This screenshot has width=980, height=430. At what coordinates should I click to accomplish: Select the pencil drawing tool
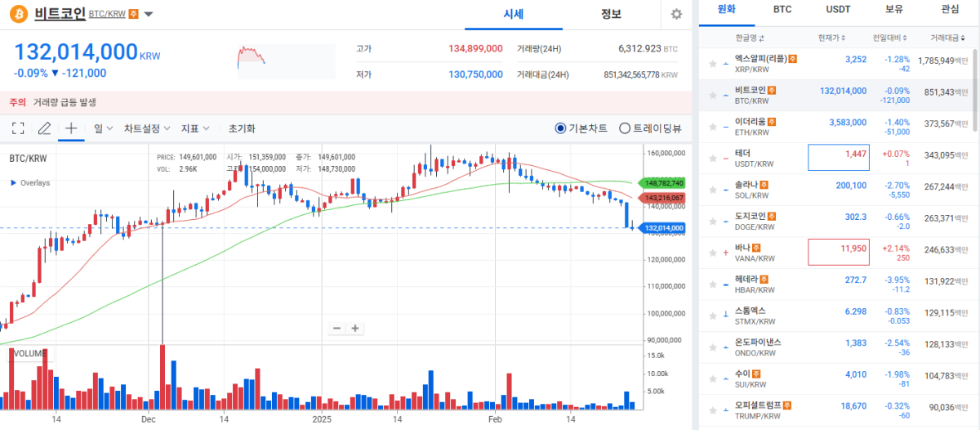coord(44,128)
